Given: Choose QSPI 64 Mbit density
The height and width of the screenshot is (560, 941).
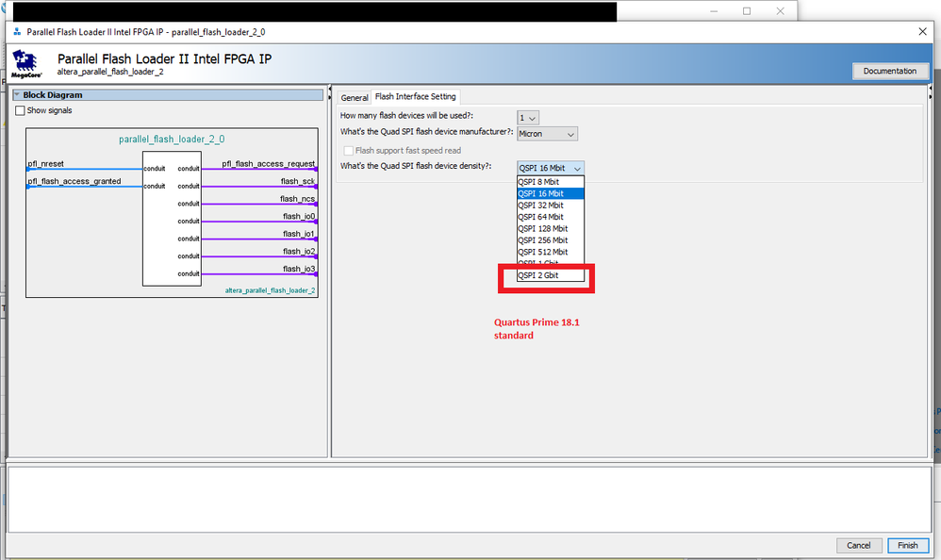Looking at the screenshot, I should pyautogui.click(x=551, y=217).
